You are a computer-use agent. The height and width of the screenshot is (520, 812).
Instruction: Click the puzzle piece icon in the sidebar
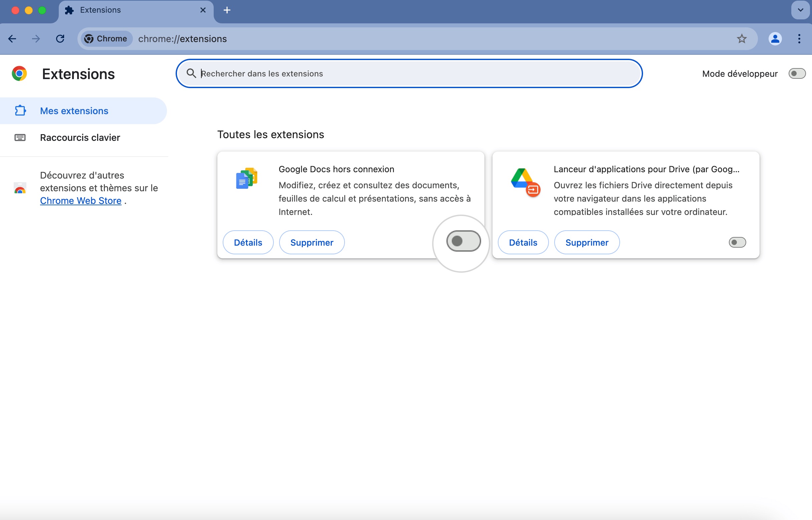(20, 110)
